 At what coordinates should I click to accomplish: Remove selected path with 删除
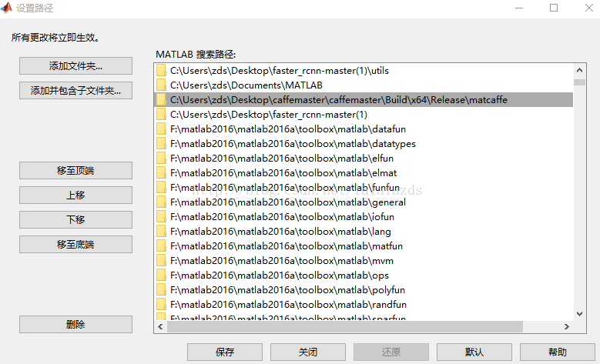tap(75, 324)
